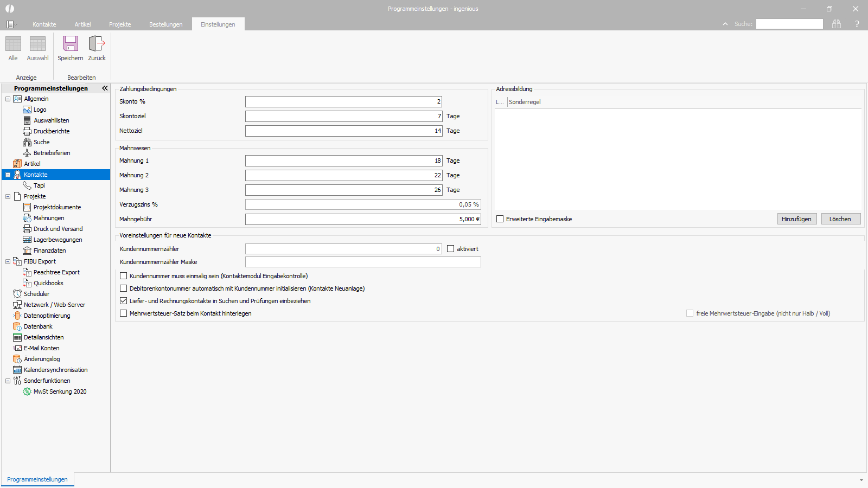Image resolution: width=868 pixels, height=488 pixels.
Task: Select Finanzdaten bank icon
Action: (x=27, y=251)
